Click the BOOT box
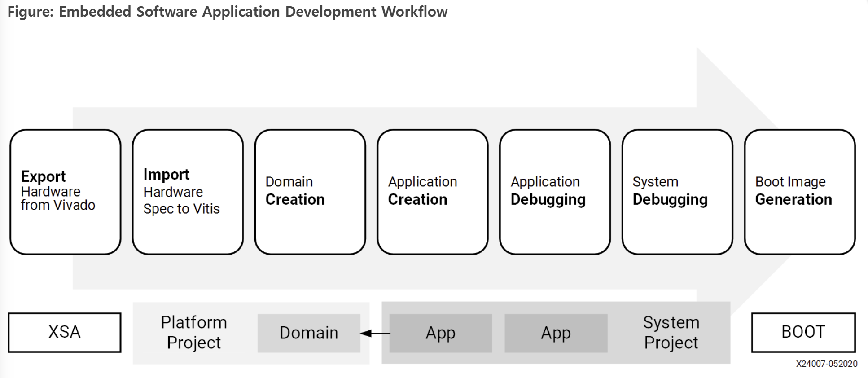 click(803, 332)
